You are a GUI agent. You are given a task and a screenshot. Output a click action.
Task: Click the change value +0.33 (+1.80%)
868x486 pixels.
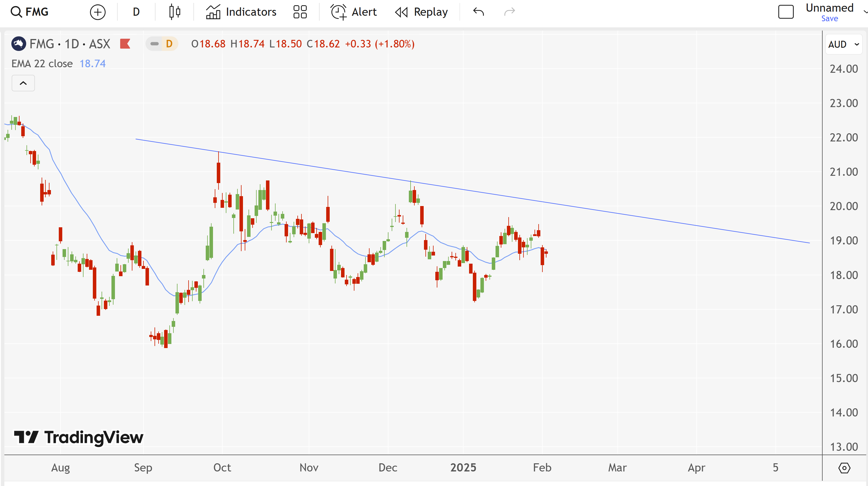point(380,44)
